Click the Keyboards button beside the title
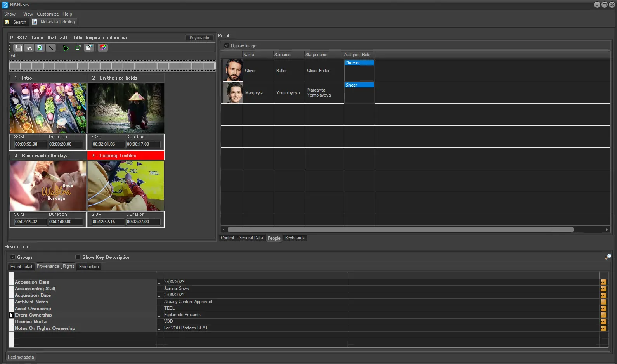The width and height of the screenshot is (617, 364). tap(199, 38)
